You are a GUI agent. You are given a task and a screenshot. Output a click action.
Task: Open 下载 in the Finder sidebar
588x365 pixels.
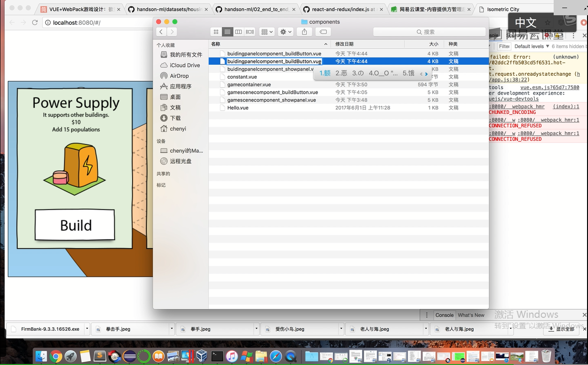click(171, 118)
